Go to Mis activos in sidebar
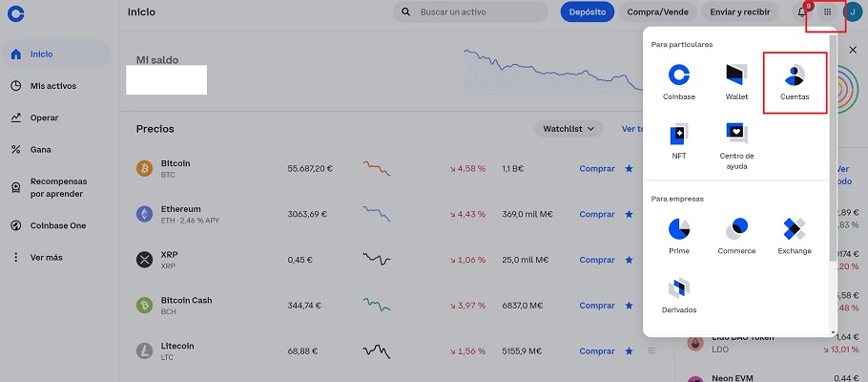The width and height of the screenshot is (868, 382). [52, 86]
